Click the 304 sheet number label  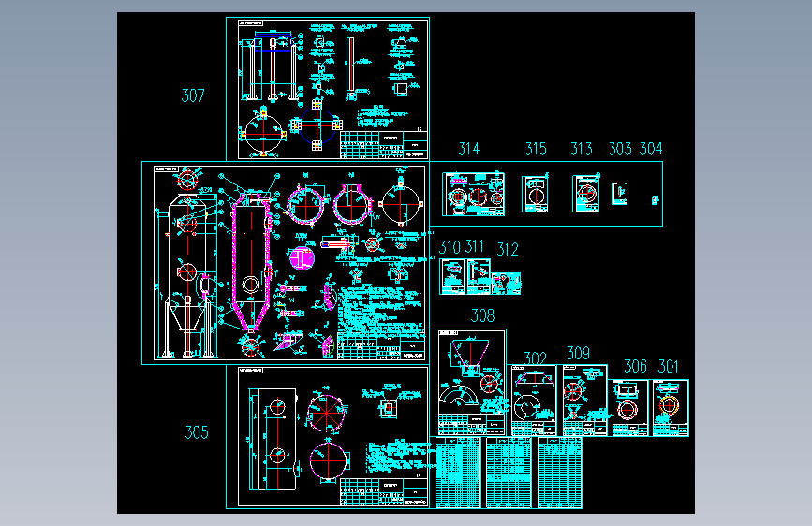[x=651, y=149]
